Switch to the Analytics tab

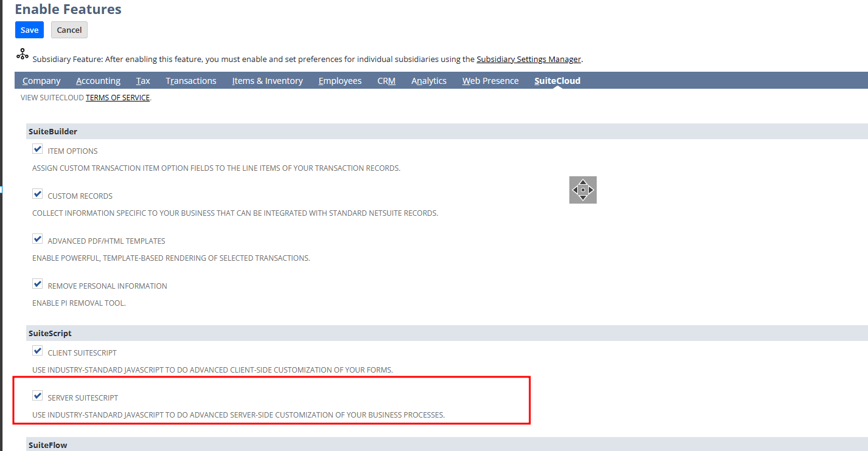(429, 81)
